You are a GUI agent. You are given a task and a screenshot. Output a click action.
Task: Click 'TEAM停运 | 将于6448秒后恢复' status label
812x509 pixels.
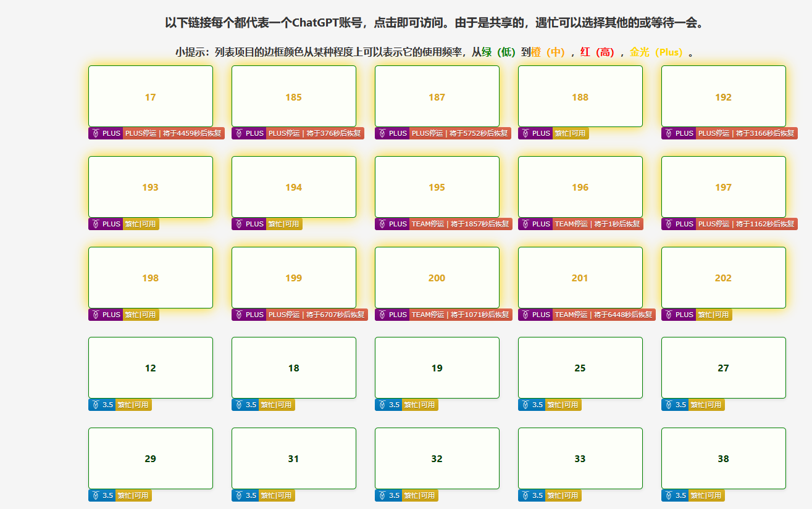(605, 315)
